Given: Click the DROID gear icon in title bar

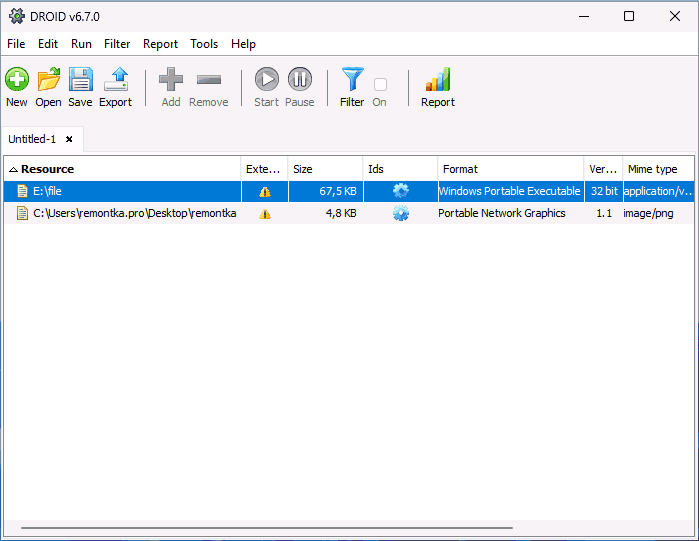Looking at the screenshot, I should (x=17, y=16).
